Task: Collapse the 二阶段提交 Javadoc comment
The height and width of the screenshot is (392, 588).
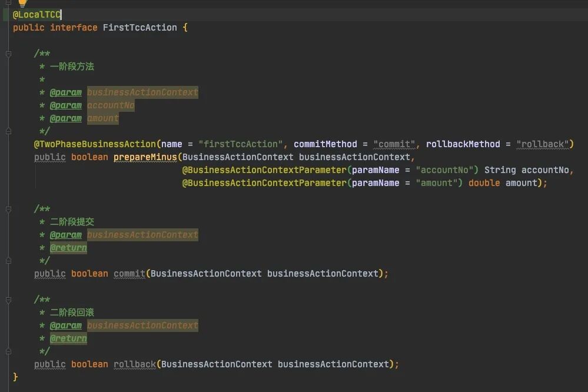Action: point(8,209)
